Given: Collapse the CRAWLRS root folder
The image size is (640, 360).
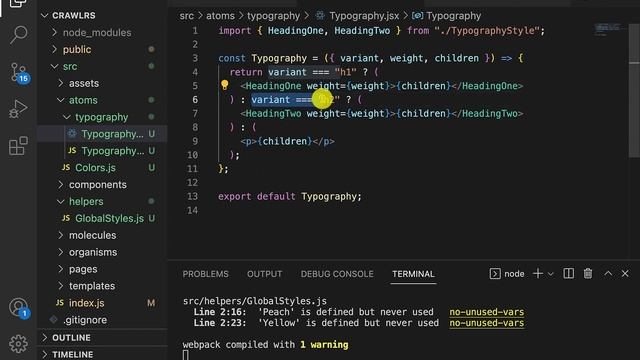Looking at the screenshot, I should point(102,16).
